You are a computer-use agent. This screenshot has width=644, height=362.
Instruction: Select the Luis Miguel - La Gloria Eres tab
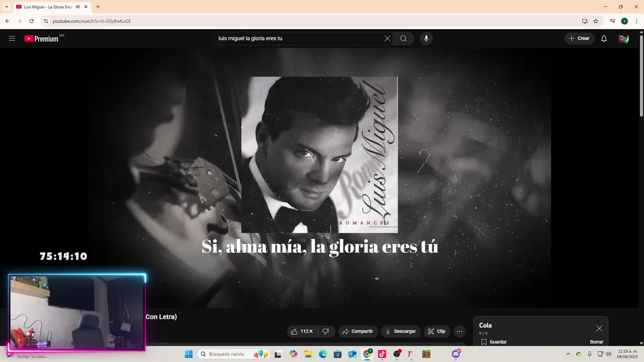tap(48, 7)
